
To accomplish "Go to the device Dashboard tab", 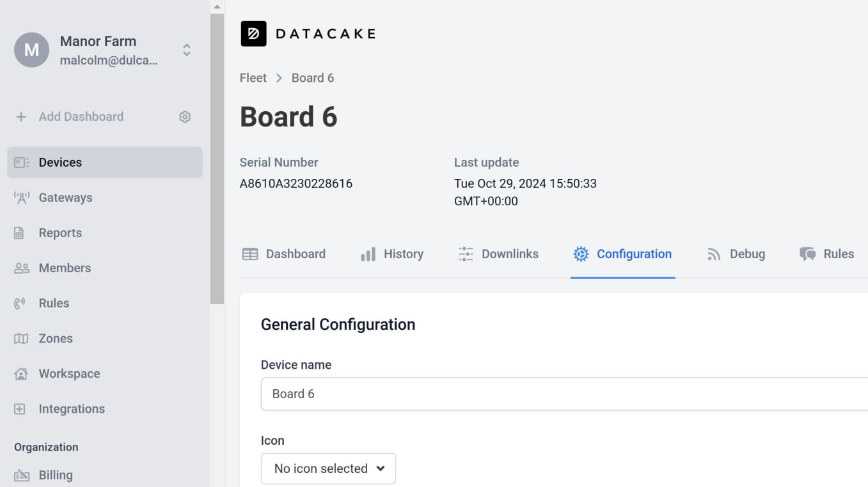I will [x=283, y=254].
